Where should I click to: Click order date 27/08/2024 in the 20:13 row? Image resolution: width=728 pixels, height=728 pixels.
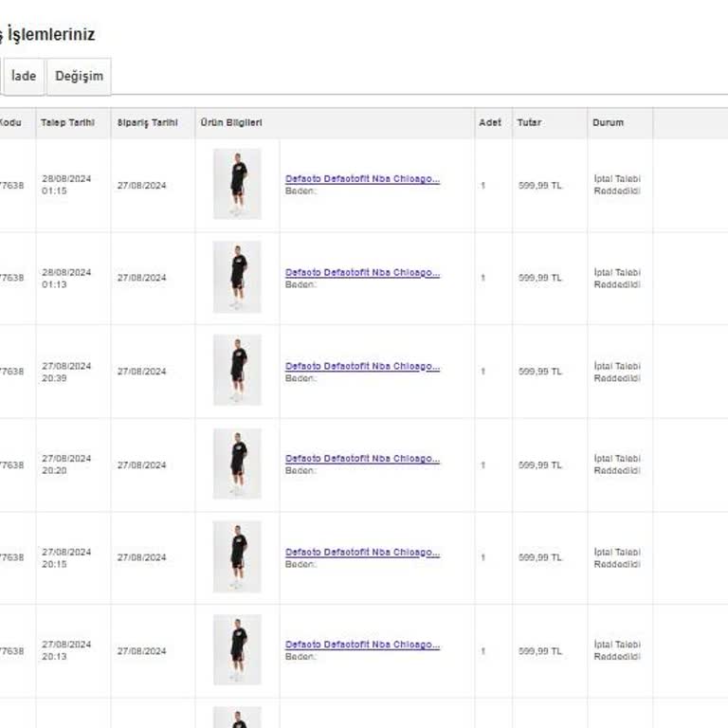141,651
